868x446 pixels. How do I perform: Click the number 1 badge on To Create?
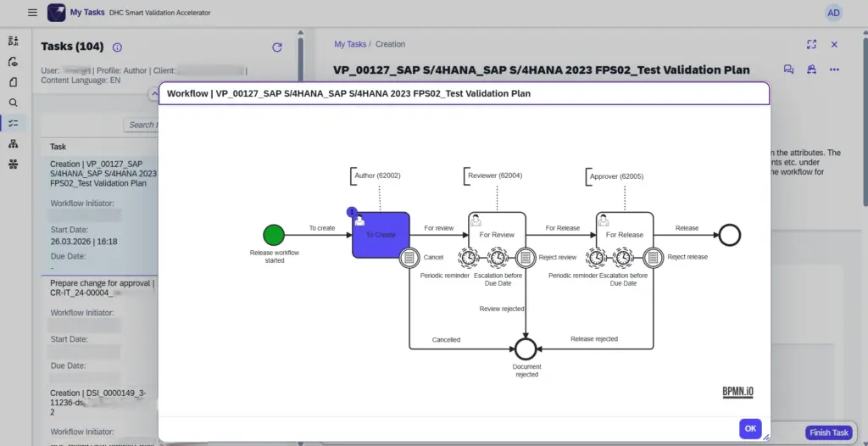(352, 212)
